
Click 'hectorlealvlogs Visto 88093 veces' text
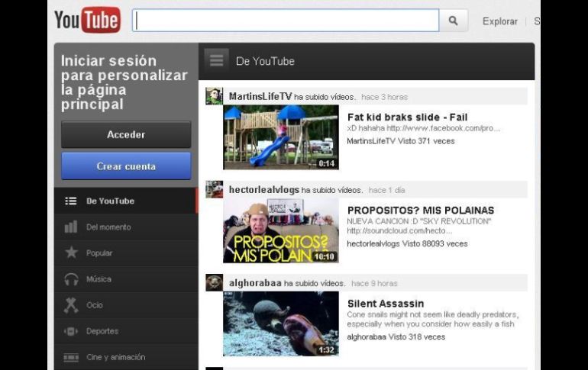(x=407, y=244)
